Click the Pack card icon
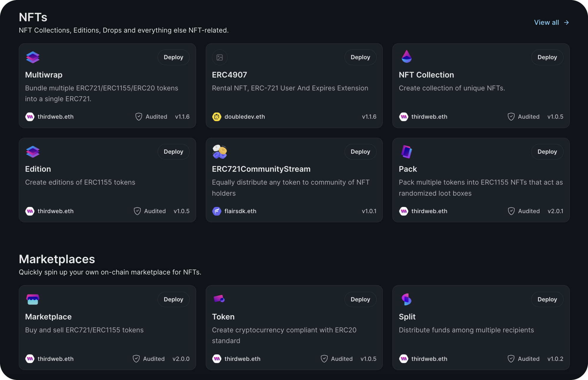Screen dimensions: 588x380 pyautogui.click(x=407, y=152)
